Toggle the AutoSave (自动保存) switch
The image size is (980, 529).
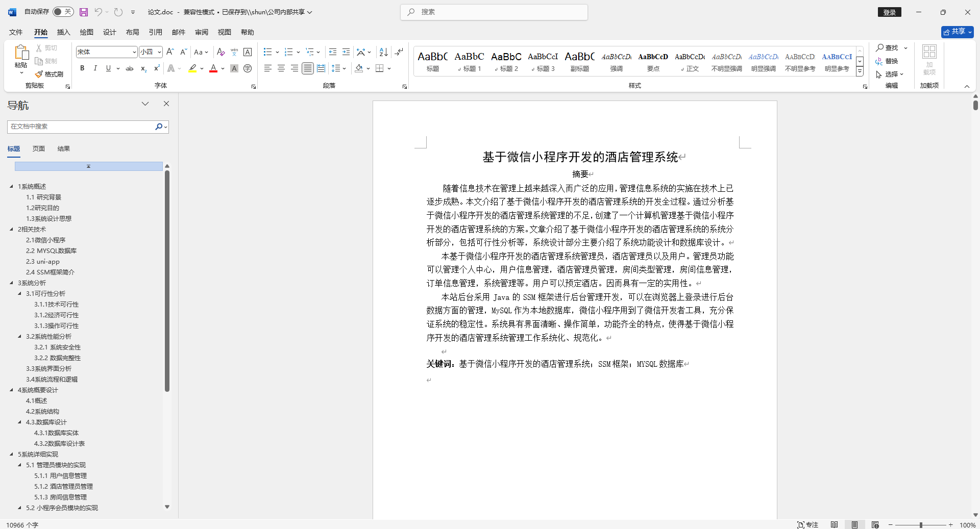[x=63, y=12]
